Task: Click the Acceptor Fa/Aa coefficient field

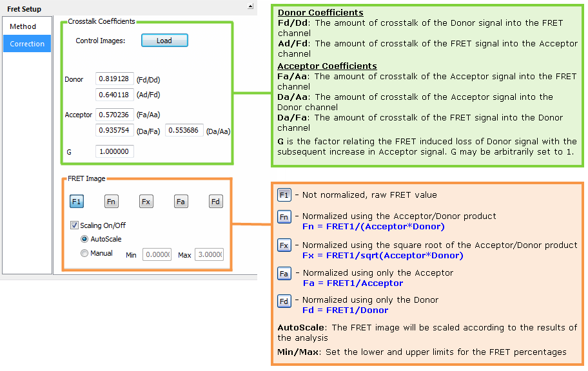Action: pyautogui.click(x=115, y=115)
